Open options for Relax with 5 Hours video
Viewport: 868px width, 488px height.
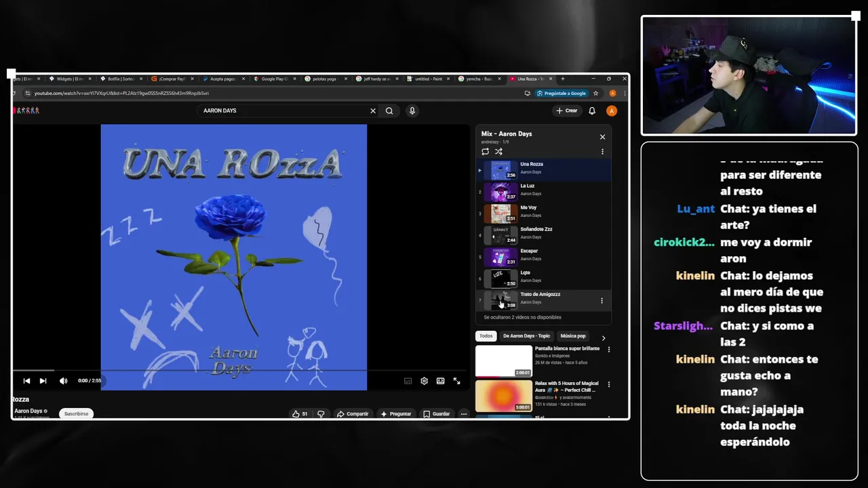tap(608, 384)
